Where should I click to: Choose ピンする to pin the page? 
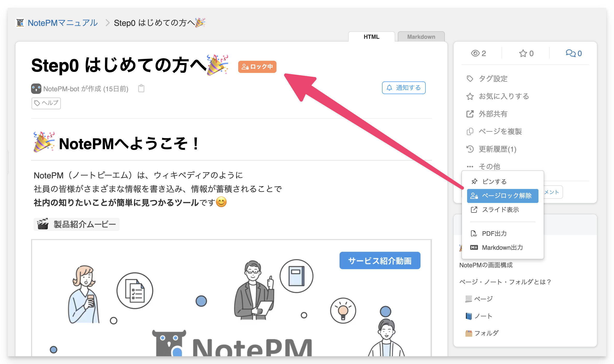tap(503, 181)
